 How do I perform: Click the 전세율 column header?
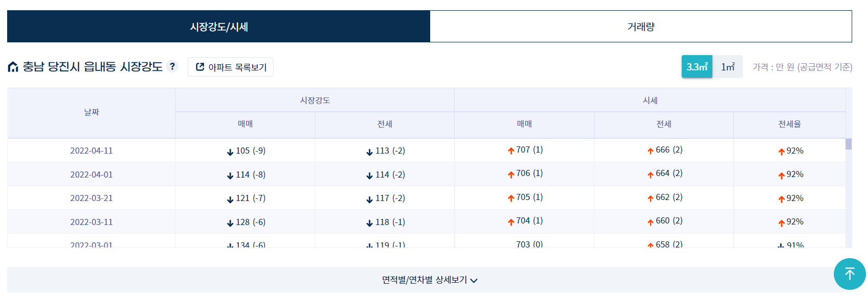pyautogui.click(x=789, y=124)
